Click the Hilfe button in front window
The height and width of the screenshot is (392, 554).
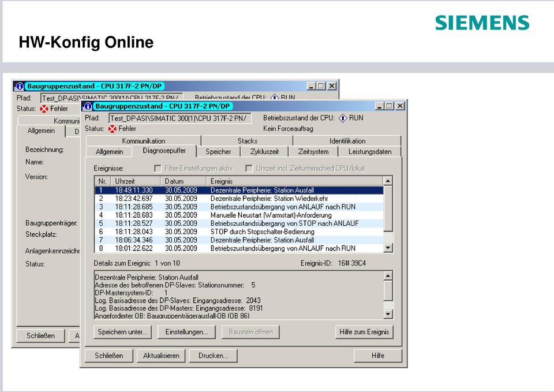(x=377, y=356)
